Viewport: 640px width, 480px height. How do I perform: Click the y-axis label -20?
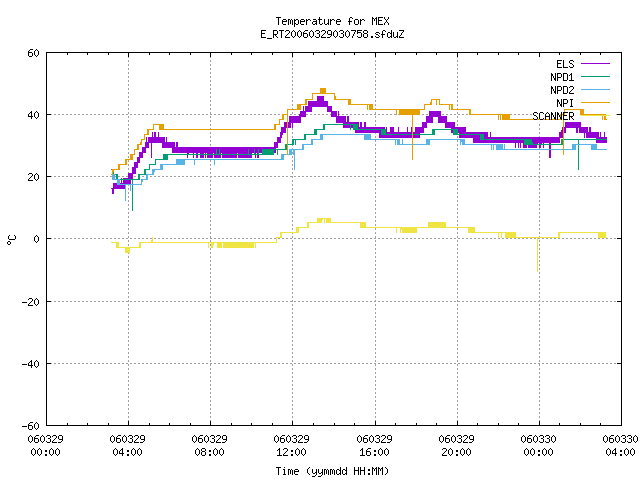[x=31, y=302]
